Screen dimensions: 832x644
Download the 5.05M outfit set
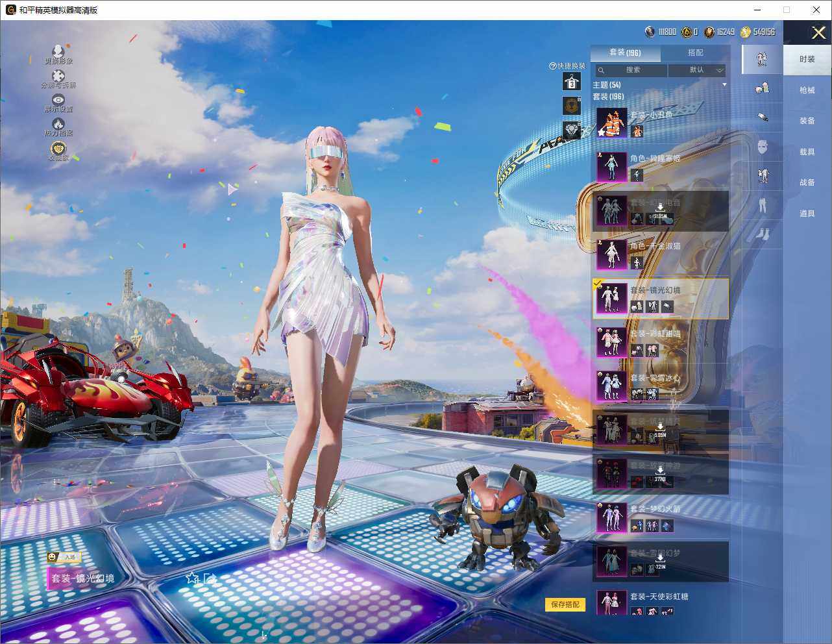660,429
